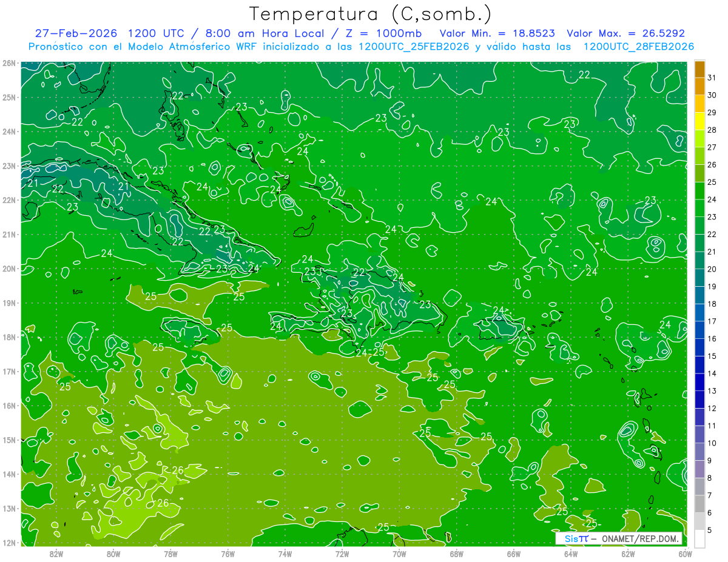Click the '10' value on the color scale
The height and width of the screenshot is (562, 728).
712,443
